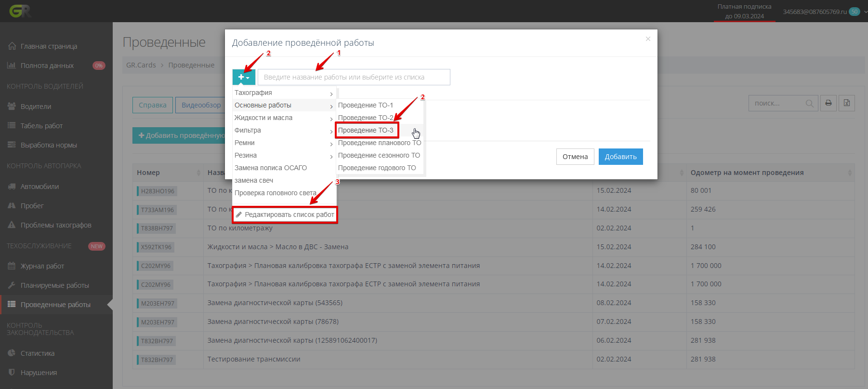Sort table by Номер column
The image size is (868, 389).
click(168, 173)
